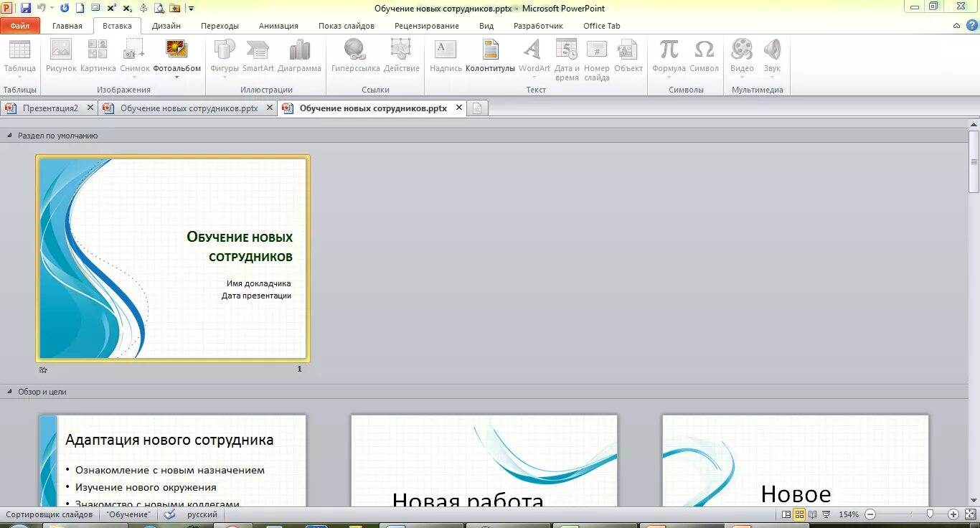Insert a Видео clip
The height and width of the screenshot is (528, 980).
(x=742, y=60)
